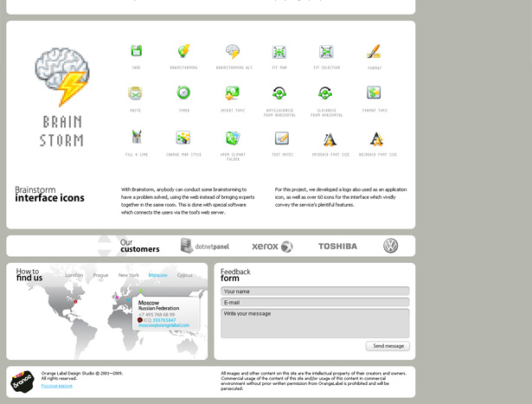Click the Fill & Line bucket icon
The height and width of the screenshot is (404, 532).
pyautogui.click(x=137, y=137)
